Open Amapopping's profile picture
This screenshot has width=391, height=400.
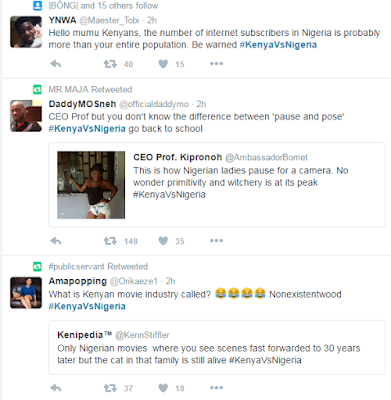(26, 293)
